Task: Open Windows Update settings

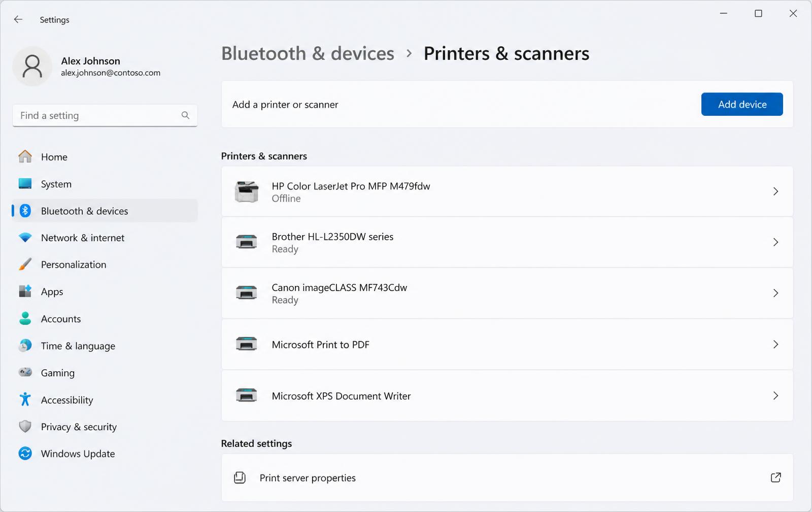Action: coord(105,454)
